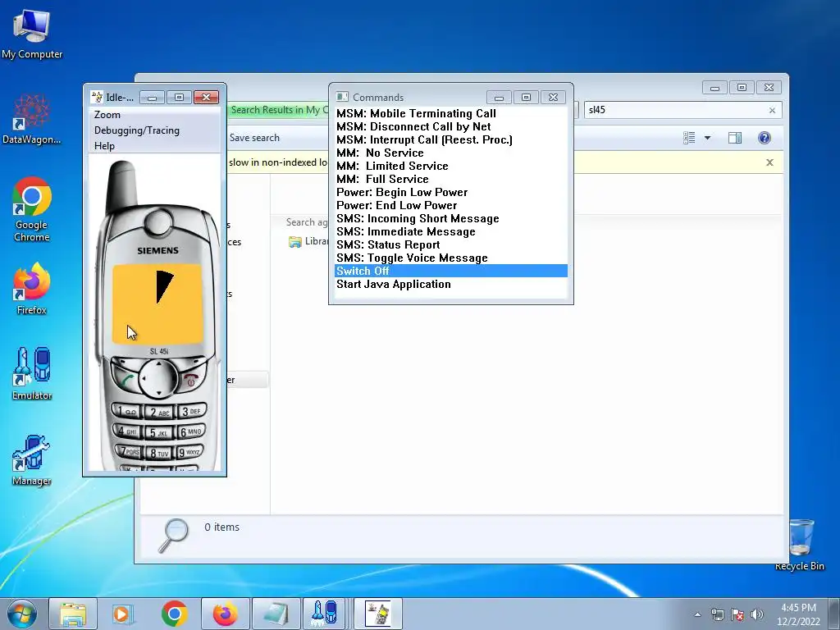Screen dimensions: 840x630
Task: Select MM: Full Service command
Action: (450, 179)
